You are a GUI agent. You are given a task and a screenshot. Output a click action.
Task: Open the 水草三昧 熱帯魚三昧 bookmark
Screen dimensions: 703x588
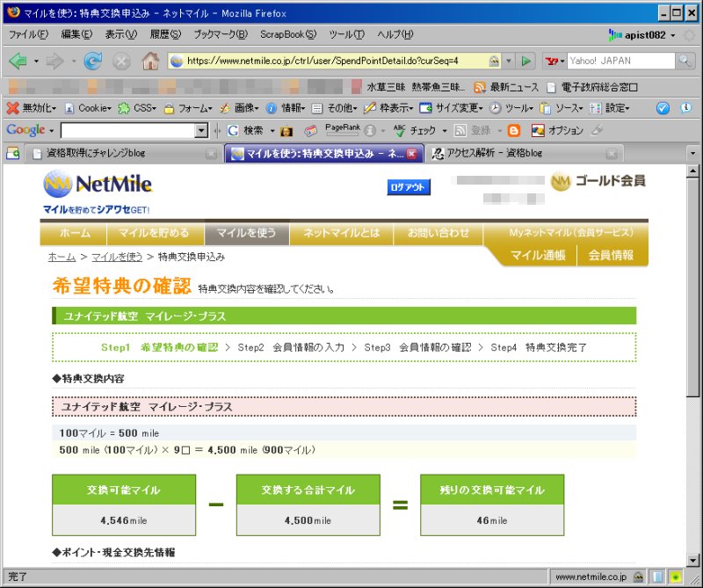click(x=416, y=87)
